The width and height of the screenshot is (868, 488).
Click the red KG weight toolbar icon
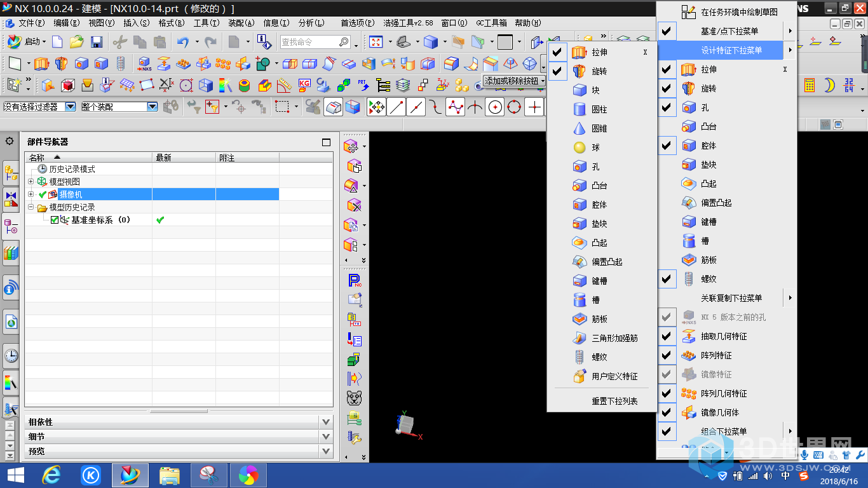(x=304, y=85)
